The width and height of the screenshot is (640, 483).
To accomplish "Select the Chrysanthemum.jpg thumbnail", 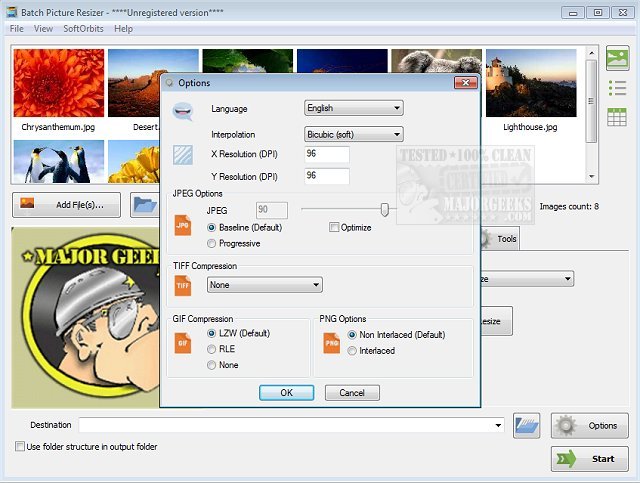I will click(x=59, y=83).
